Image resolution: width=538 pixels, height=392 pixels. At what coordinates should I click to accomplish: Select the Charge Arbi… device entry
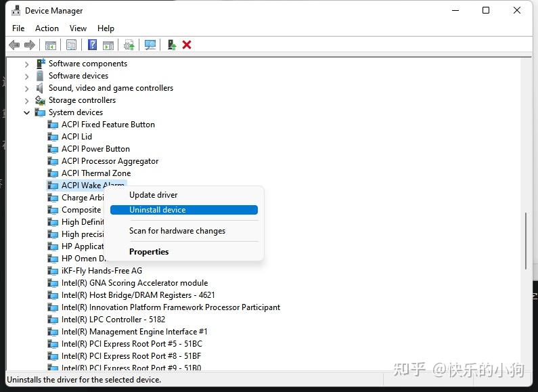(x=83, y=198)
